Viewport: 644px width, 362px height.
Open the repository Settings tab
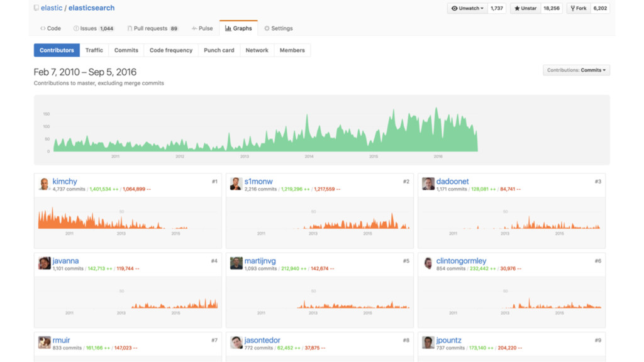279,28
